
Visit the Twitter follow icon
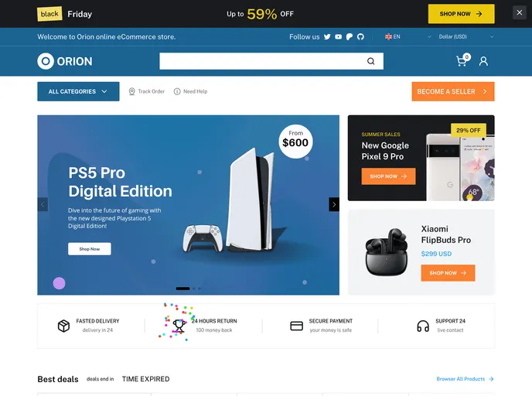click(x=327, y=36)
